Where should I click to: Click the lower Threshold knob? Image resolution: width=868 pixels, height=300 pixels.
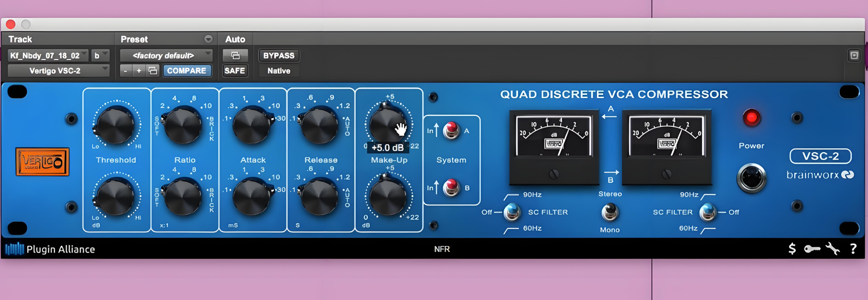click(116, 196)
